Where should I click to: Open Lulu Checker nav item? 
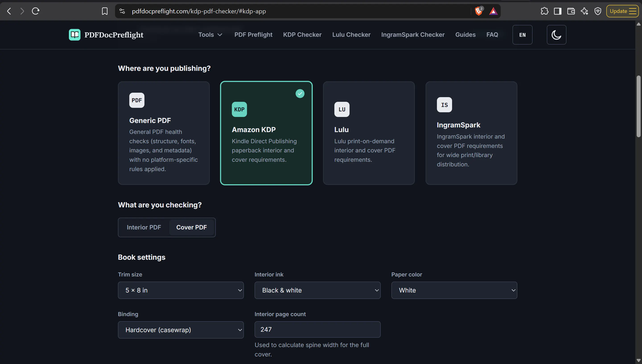point(351,35)
